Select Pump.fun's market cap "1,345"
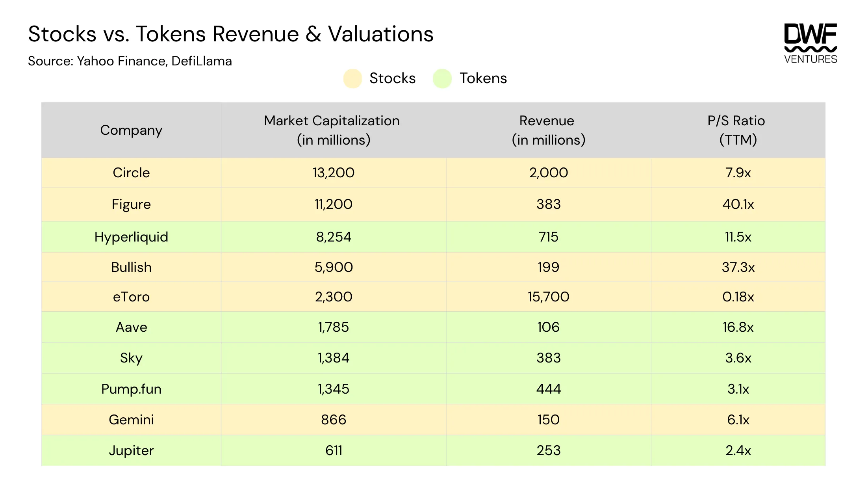The height and width of the screenshot is (487, 868). tap(334, 389)
